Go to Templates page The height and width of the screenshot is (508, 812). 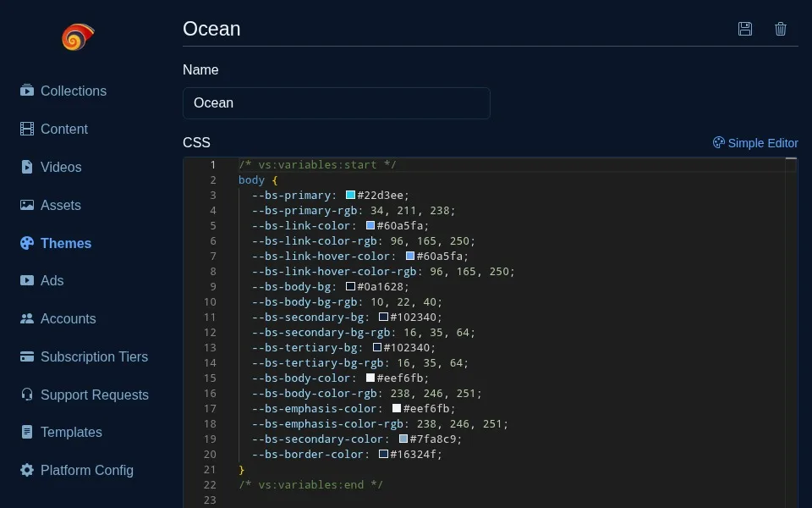coord(71,432)
